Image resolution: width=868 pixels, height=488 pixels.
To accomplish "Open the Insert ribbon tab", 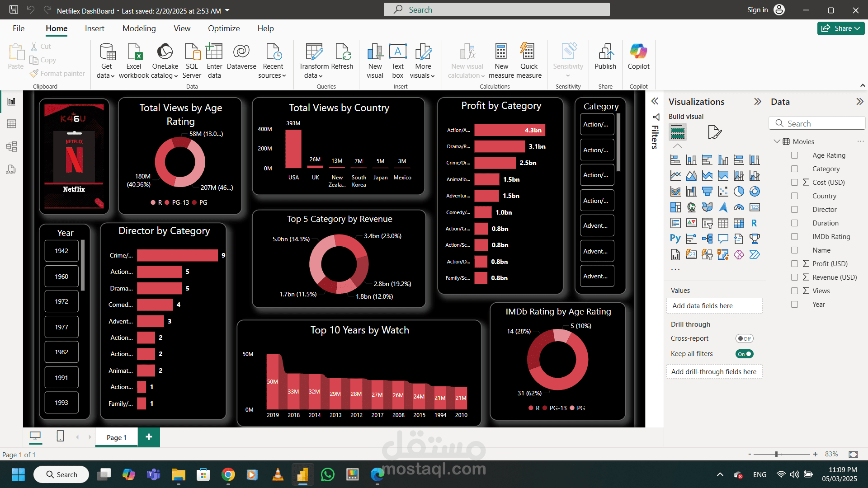I will click(94, 28).
